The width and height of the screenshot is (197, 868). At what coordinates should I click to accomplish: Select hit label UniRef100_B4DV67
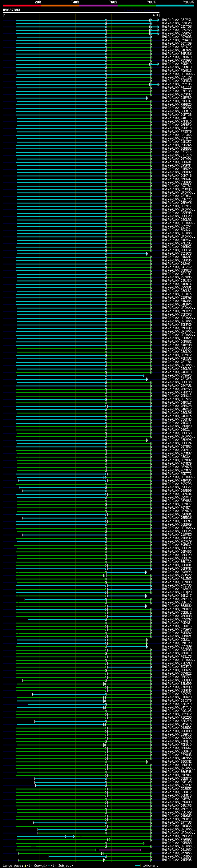pos(176,240)
